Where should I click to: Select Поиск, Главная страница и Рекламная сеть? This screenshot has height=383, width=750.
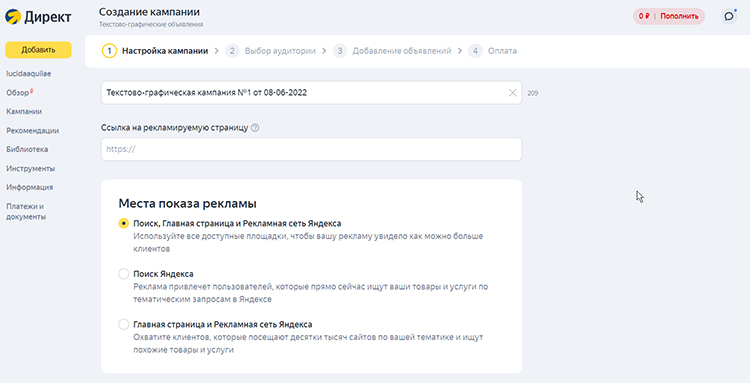pos(123,223)
